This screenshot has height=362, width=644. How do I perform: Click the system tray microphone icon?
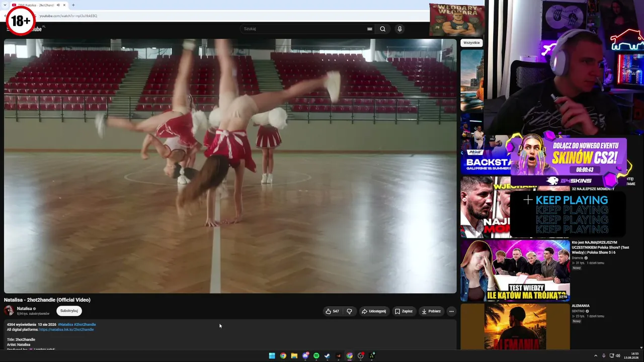pyautogui.click(x=604, y=355)
